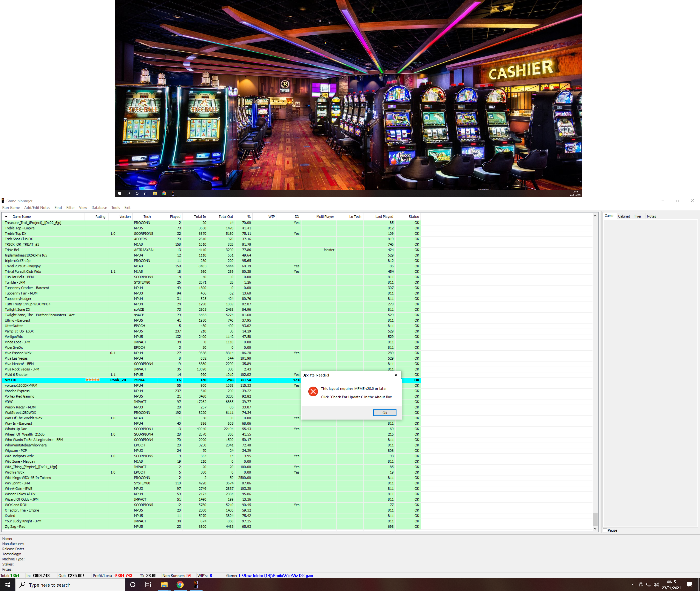
Task: Click the File Explorer icon in wallpaper preview
Action: tap(155, 193)
